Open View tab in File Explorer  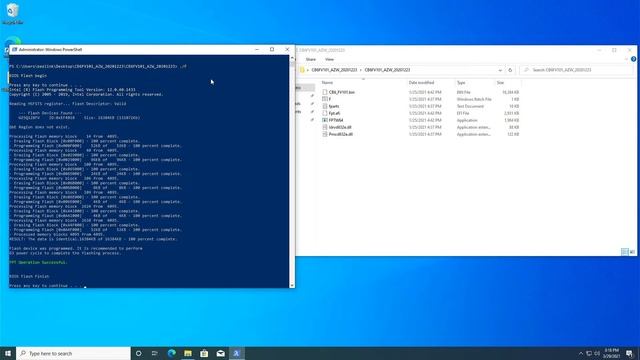[x=329, y=60]
